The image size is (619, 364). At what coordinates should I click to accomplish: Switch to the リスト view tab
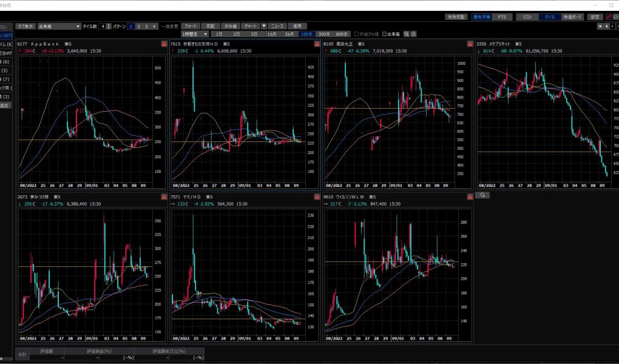pos(527,17)
